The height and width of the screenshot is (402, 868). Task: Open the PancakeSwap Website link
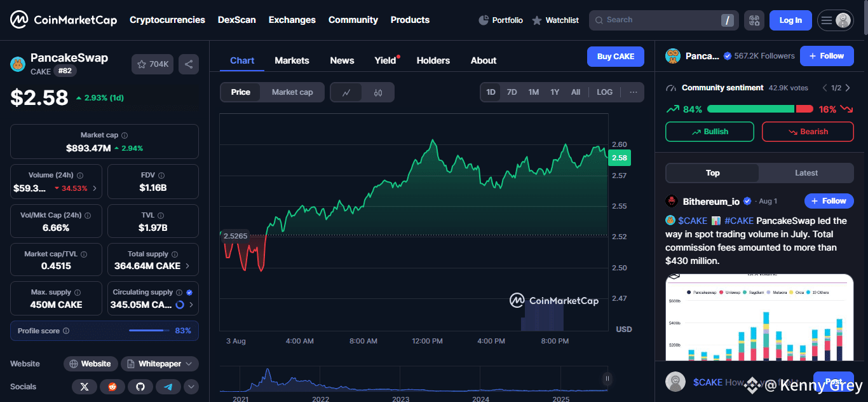(x=91, y=364)
